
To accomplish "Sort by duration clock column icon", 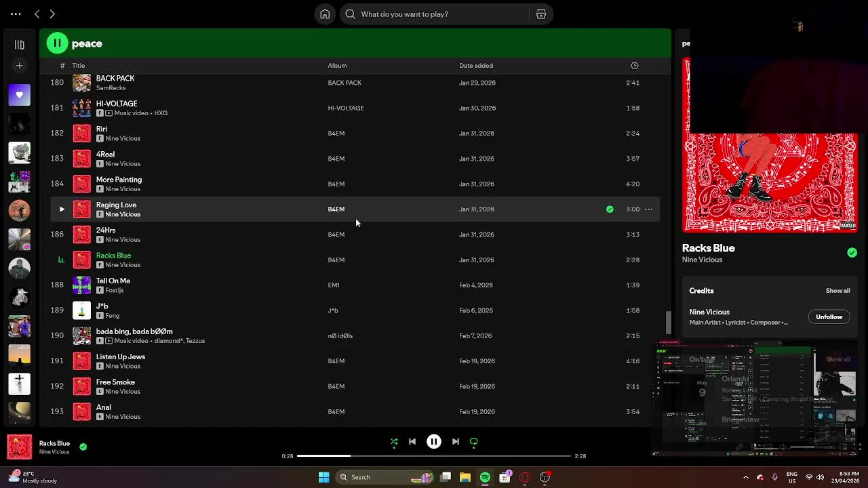I will (x=635, y=66).
